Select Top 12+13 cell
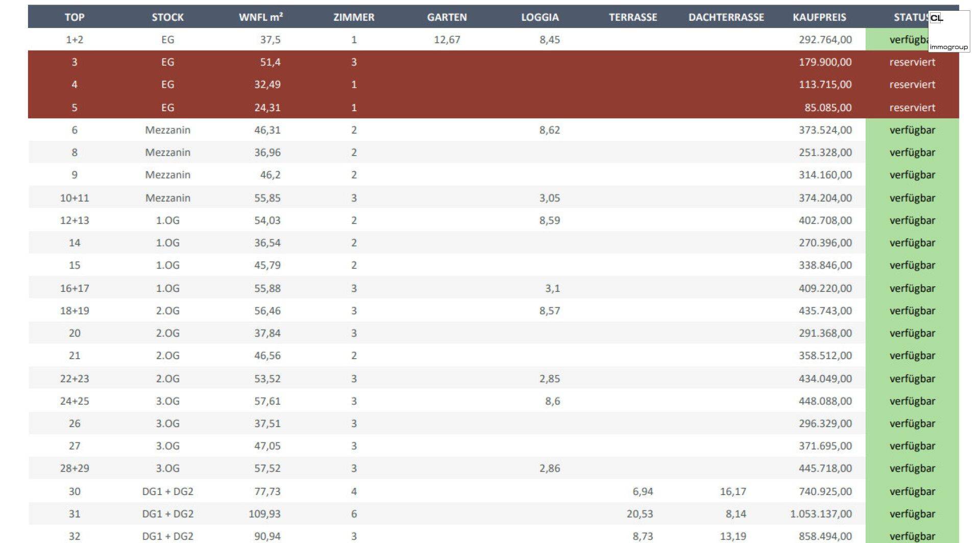 (x=75, y=220)
